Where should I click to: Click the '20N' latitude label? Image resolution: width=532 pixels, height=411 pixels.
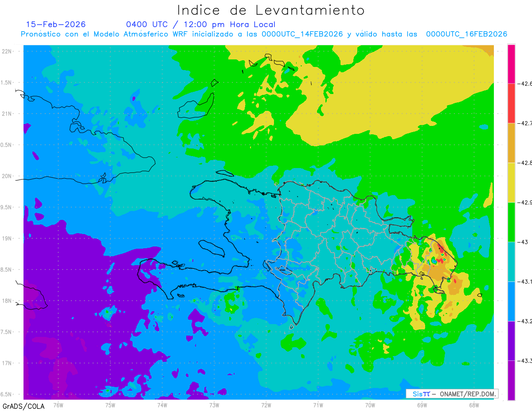7,176
